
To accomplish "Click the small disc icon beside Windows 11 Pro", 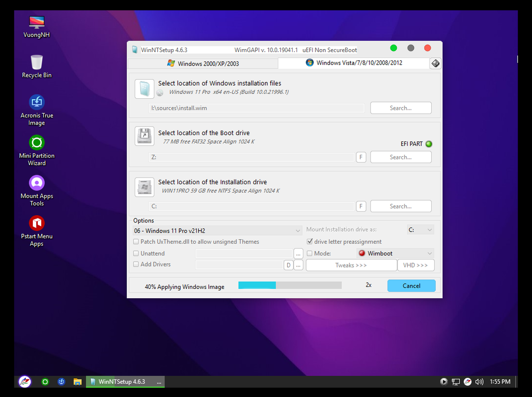I will [x=160, y=93].
